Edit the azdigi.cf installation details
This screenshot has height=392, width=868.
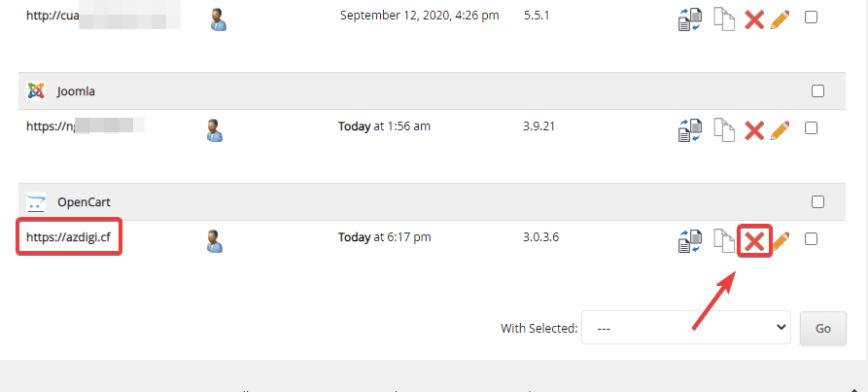pos(780,239)
